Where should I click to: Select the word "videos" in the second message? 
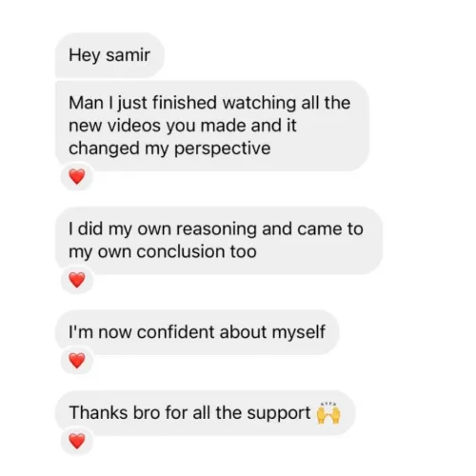[134, 126]
